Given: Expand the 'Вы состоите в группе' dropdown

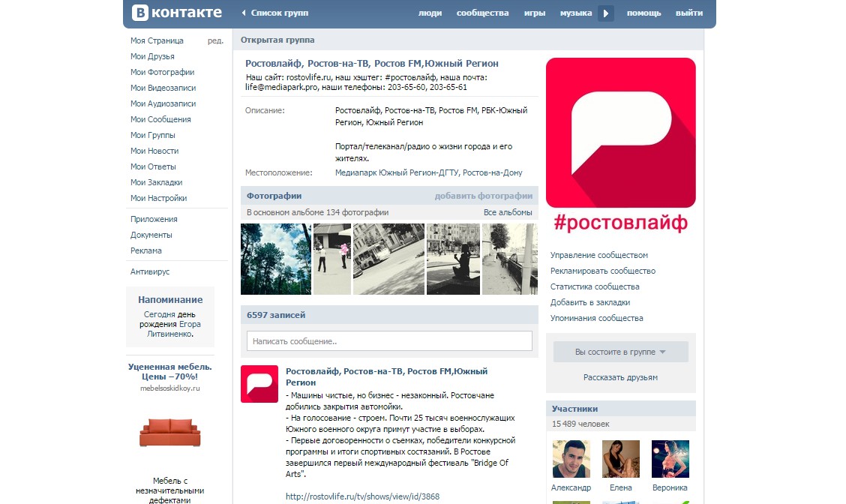Looking at the screenshot, I should [620, 352].
